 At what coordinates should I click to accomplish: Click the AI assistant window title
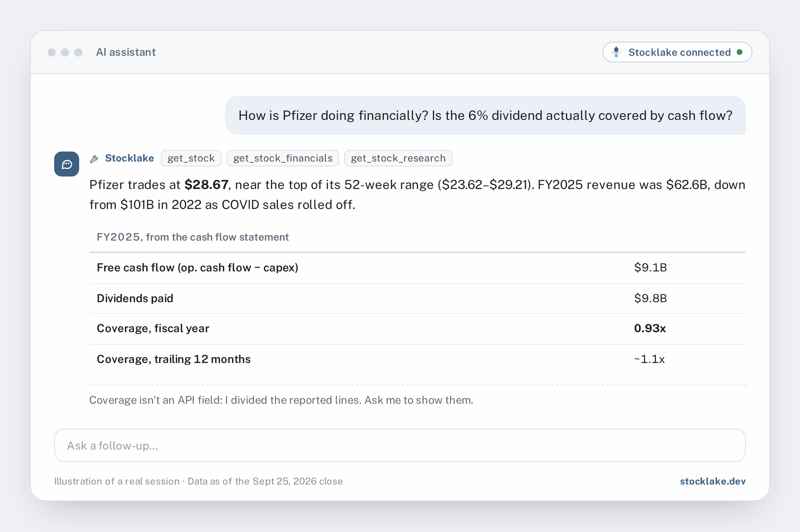pos(126,52)
